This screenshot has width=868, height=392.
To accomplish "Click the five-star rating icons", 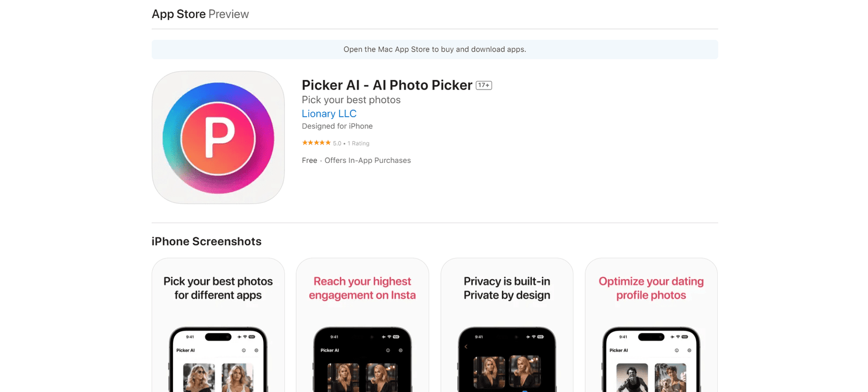I will coord(316,143).
